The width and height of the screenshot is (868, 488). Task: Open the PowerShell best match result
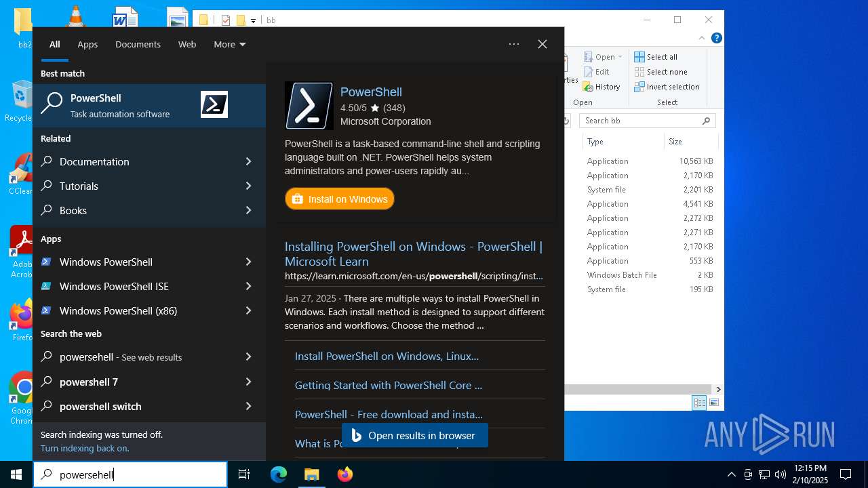pos(149,106)
